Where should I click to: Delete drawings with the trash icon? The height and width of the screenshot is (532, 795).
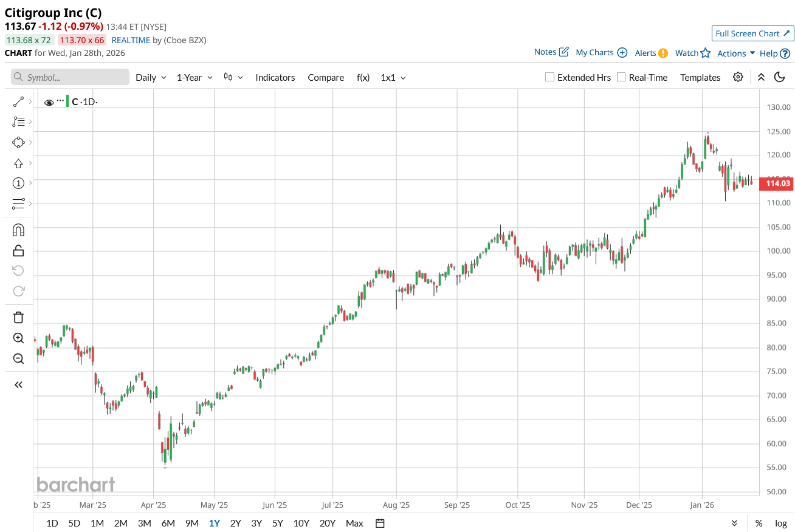[18, 317]
